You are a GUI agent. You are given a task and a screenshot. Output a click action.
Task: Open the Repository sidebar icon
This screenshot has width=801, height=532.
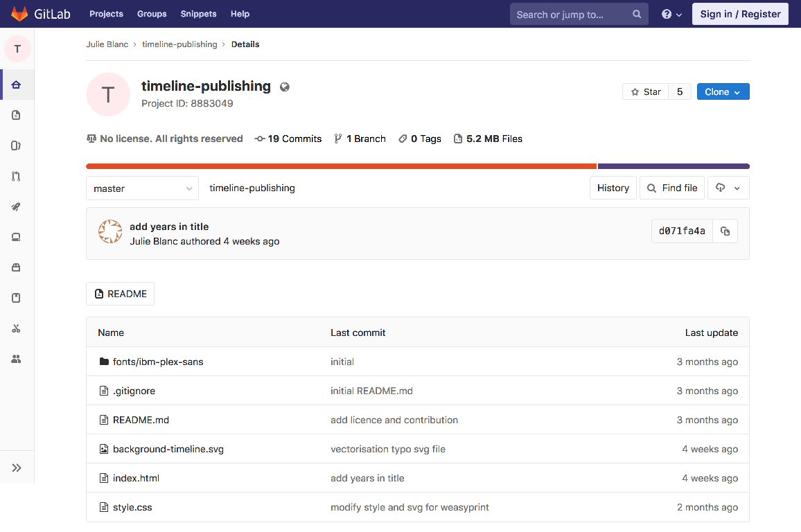pos(17,115)
